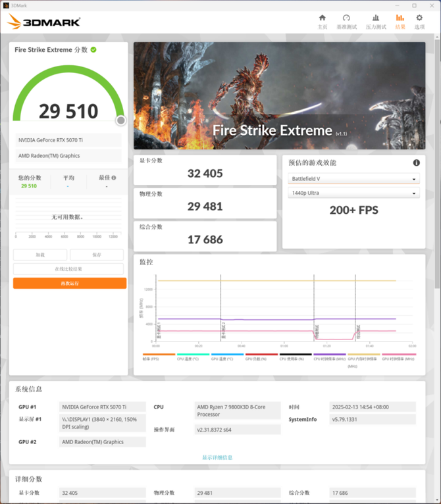
Task: Click the 无可用数据 no data message
Action: (x=67, y=217)
